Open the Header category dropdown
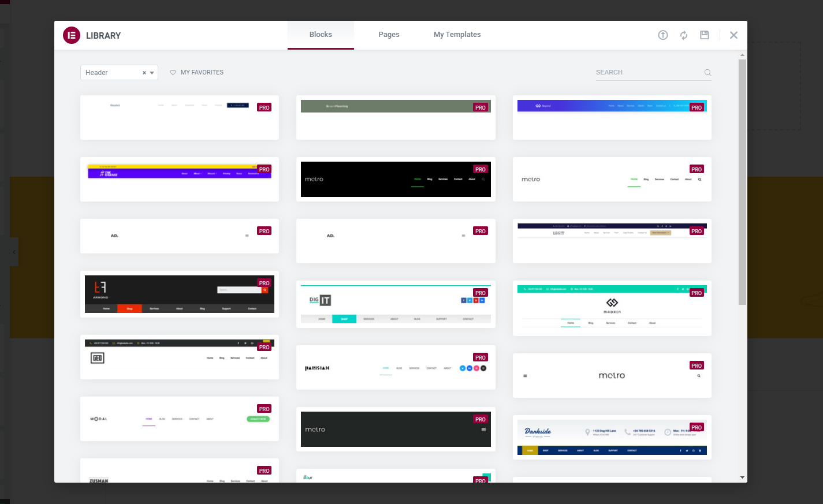 tap(110, 73)
